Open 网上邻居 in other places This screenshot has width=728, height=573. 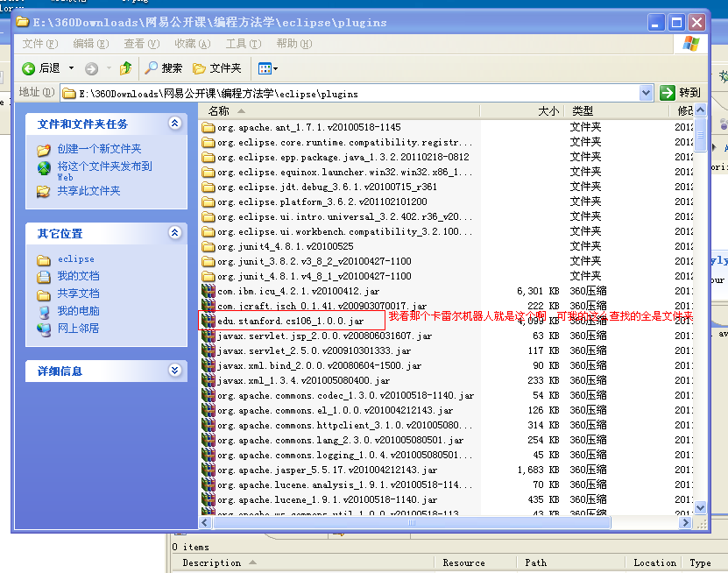click(78, 329)
